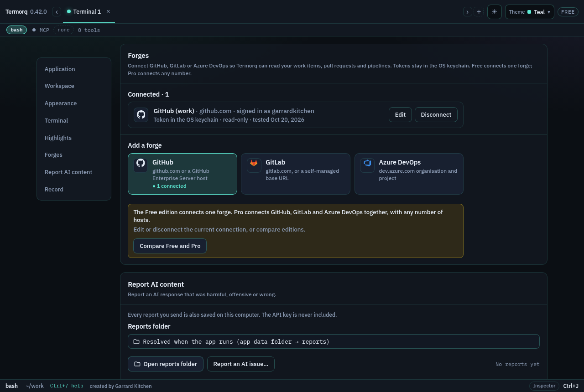The height and width of the screenshot is (392, 584).
Task: Click bash label in status bar
Action: click(x=11, y=386)
